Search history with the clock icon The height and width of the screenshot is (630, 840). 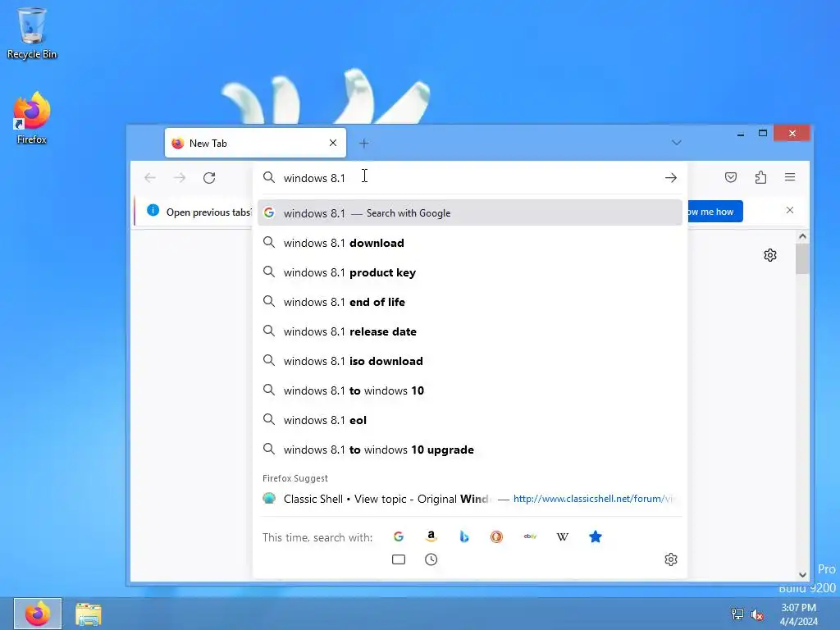[x=431, y=559]
